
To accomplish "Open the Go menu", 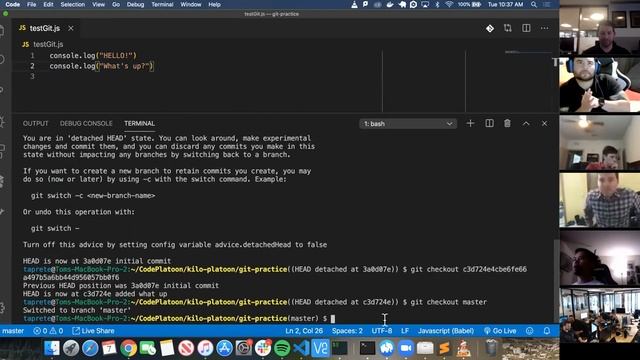I will point(116,4).
